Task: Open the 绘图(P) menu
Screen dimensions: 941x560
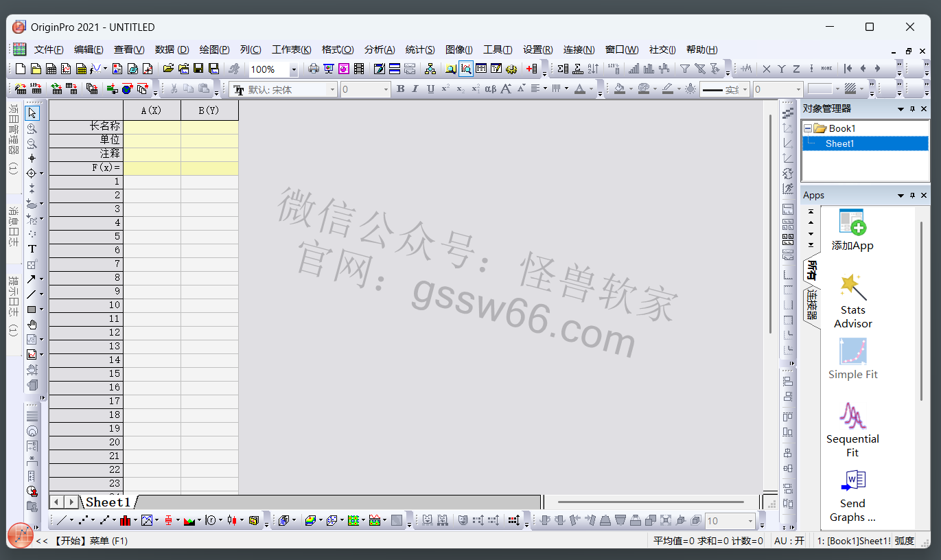Action: pyautogui.click(x=214, y=49)
